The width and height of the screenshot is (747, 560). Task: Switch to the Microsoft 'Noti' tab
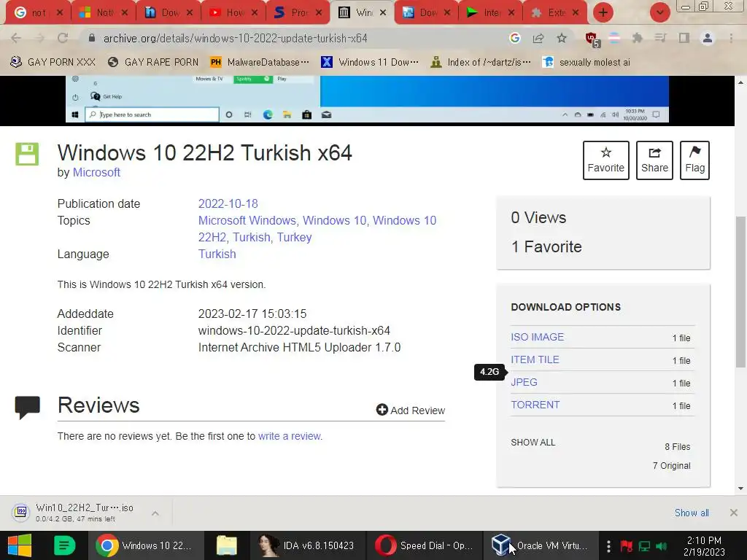104,12
